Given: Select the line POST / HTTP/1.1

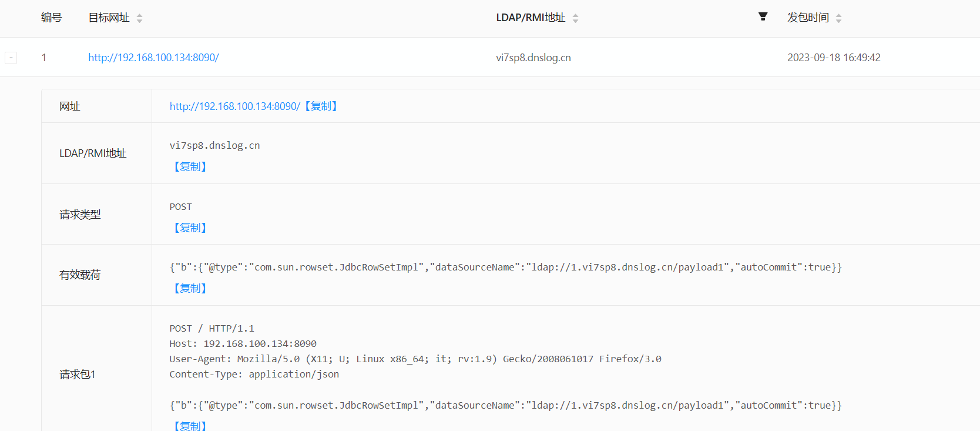Looking at the screenshot, I should (212, 328).
